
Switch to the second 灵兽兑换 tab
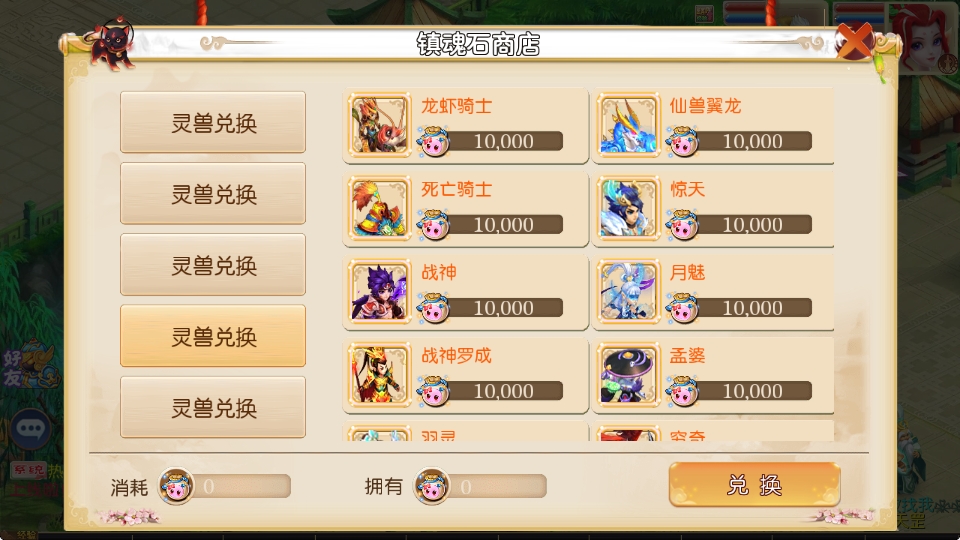[x=213, y=193]
